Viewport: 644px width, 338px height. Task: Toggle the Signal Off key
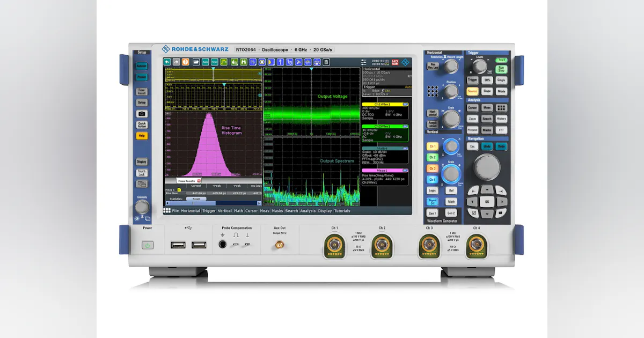click(x=432, y=202)
